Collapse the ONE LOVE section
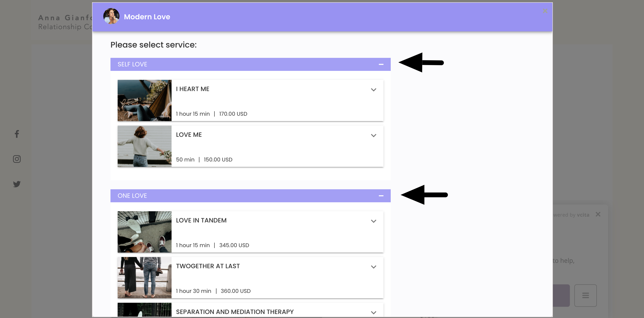This screenshot has width=644, height=318. (381, 196)
